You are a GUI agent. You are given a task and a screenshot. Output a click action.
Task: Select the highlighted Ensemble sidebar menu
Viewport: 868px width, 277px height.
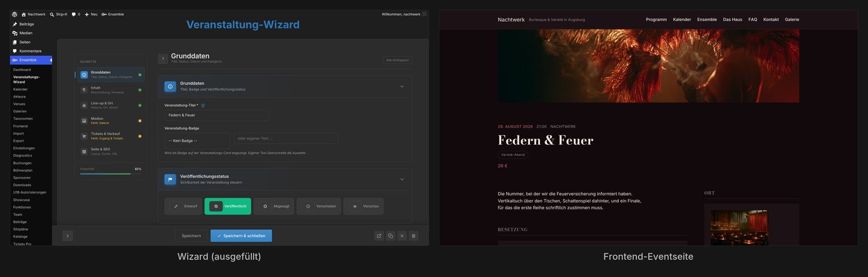click(31, 60)
